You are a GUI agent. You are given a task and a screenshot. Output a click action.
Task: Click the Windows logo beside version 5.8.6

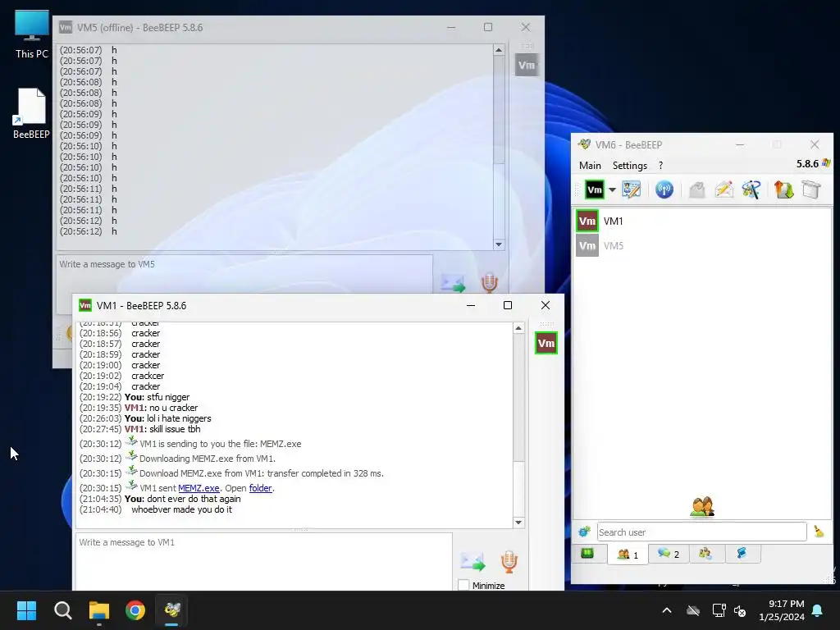(827, 163)
